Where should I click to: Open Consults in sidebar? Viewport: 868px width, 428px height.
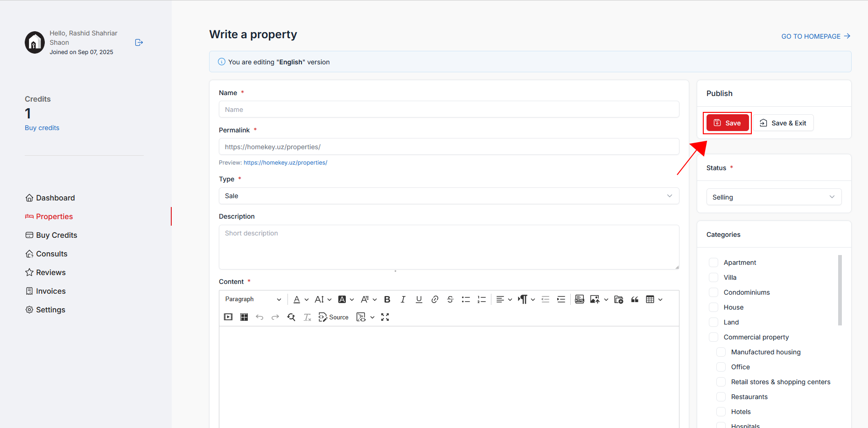(47, 254)
